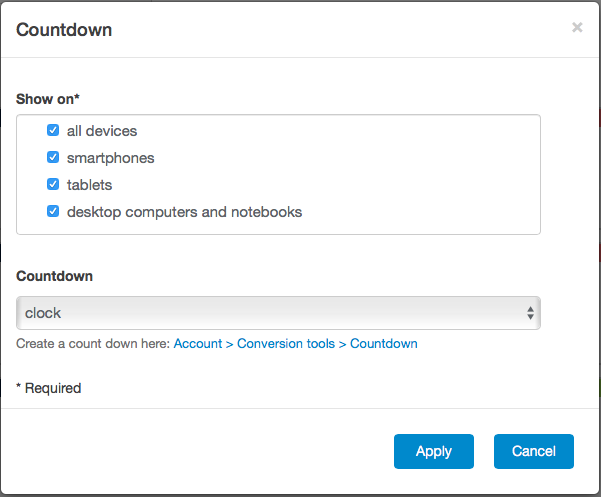Click the up-down arrows on the clock select
601x497 pixels.
pos(530,313)
